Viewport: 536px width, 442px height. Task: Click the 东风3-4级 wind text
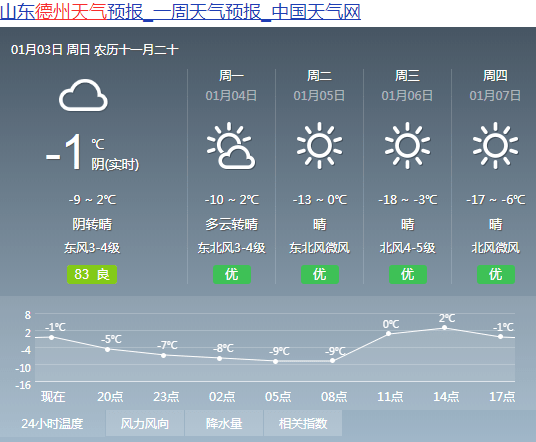pos(92,248)
